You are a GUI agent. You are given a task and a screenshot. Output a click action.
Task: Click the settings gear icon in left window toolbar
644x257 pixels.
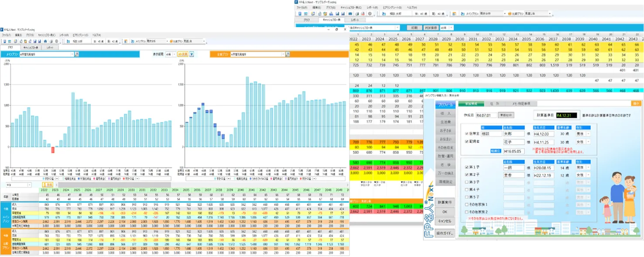[x=56, y=41]
